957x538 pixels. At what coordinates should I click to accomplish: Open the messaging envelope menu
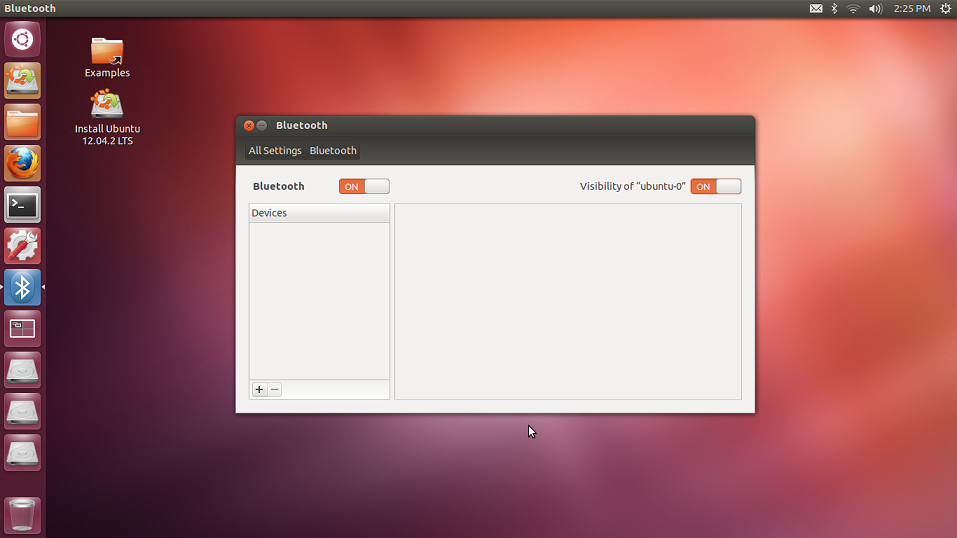click(816, 9)
